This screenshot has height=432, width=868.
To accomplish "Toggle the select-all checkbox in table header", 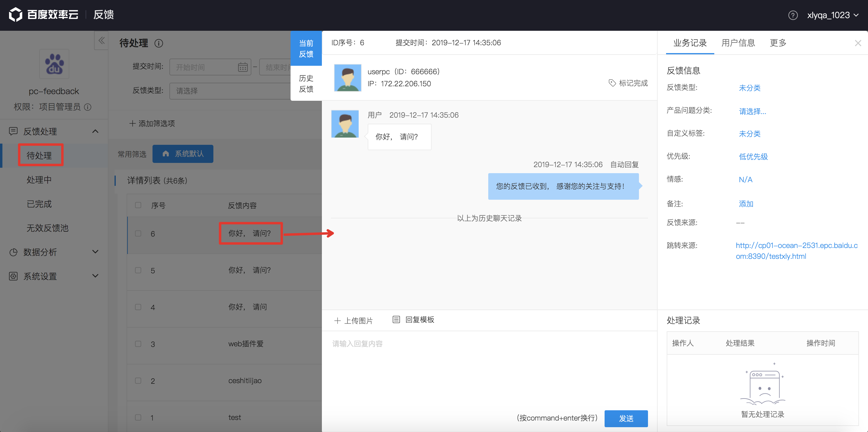I will pos(138,205).
